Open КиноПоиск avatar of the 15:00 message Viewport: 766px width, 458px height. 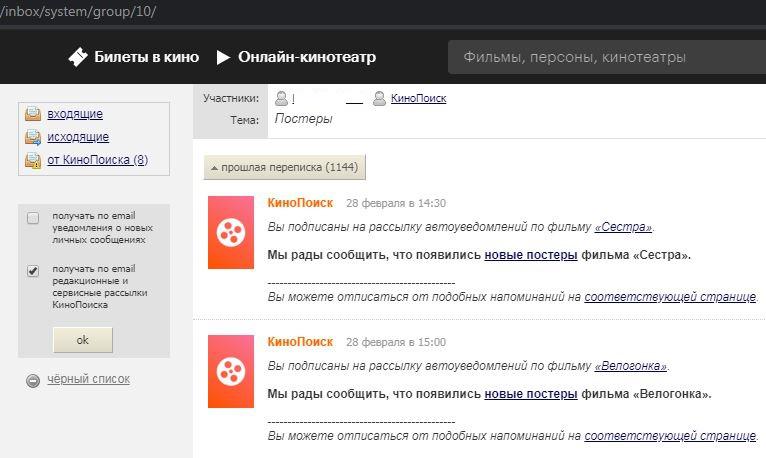pyautogui.click(x=231, y=371)
